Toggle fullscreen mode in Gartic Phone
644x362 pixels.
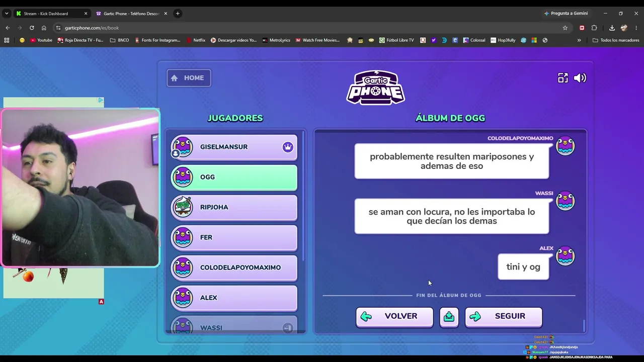coord(562,78)
